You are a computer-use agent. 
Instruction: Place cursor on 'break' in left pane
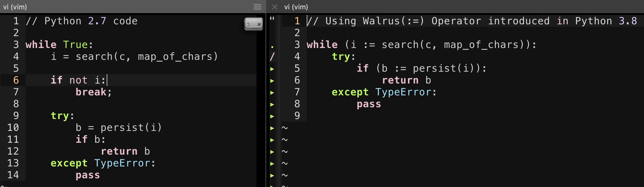click(91, 92)
